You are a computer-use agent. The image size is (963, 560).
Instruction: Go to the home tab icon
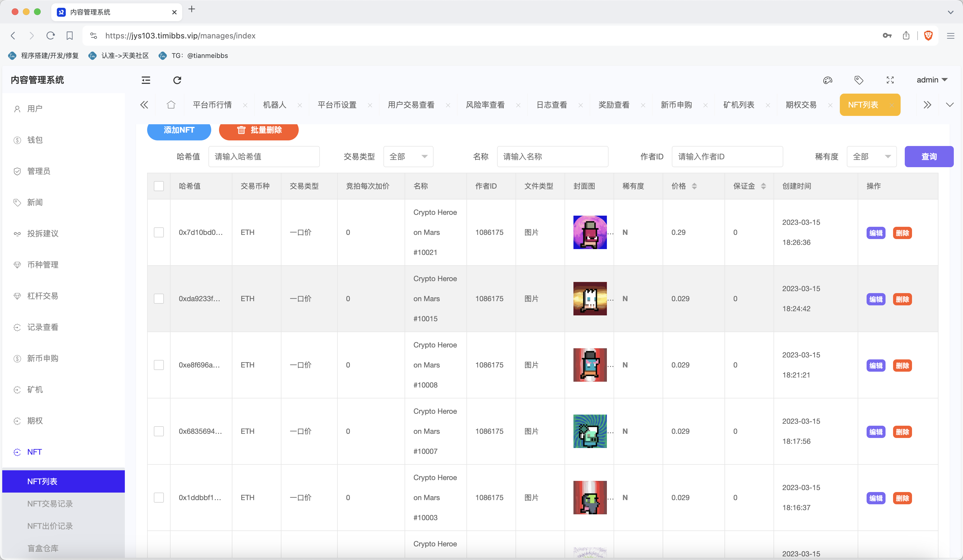171,105
